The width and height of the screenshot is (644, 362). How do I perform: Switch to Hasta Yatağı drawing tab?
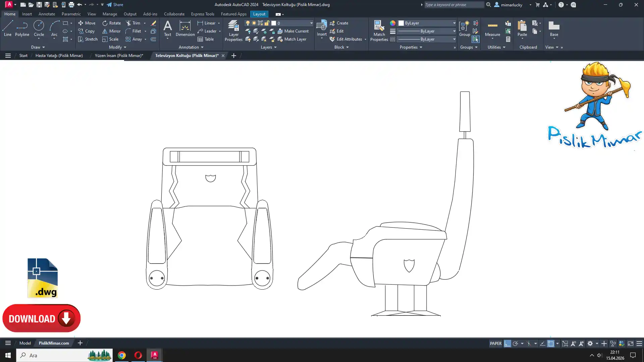pos(59,56)
